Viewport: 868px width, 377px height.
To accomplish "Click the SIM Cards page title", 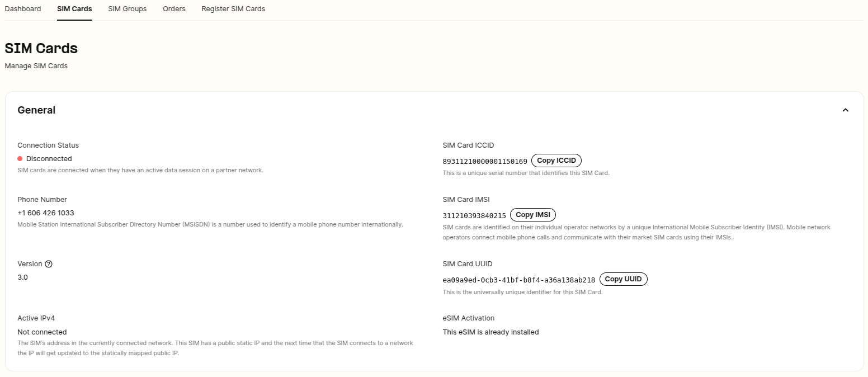I will pos(41,48).
